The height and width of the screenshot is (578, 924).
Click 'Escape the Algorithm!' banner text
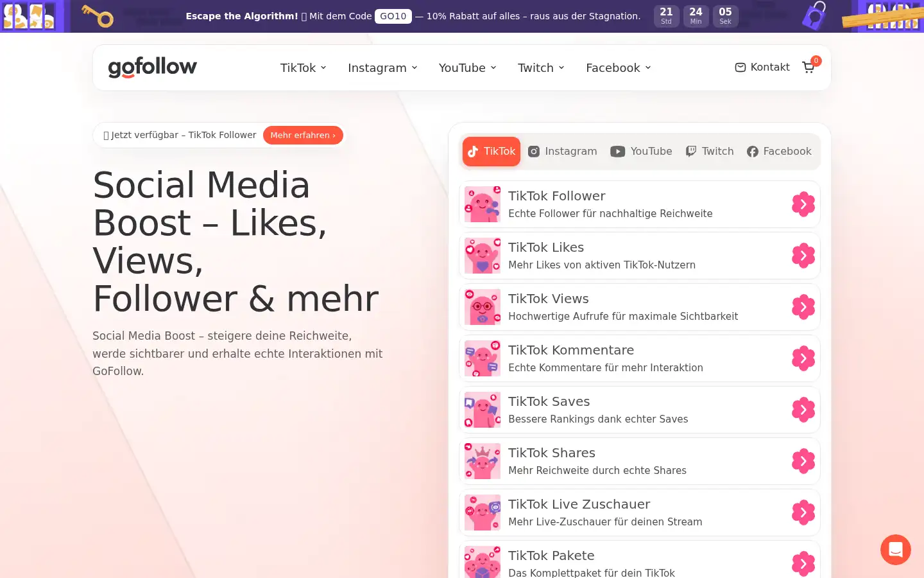[x=242, y=16]
